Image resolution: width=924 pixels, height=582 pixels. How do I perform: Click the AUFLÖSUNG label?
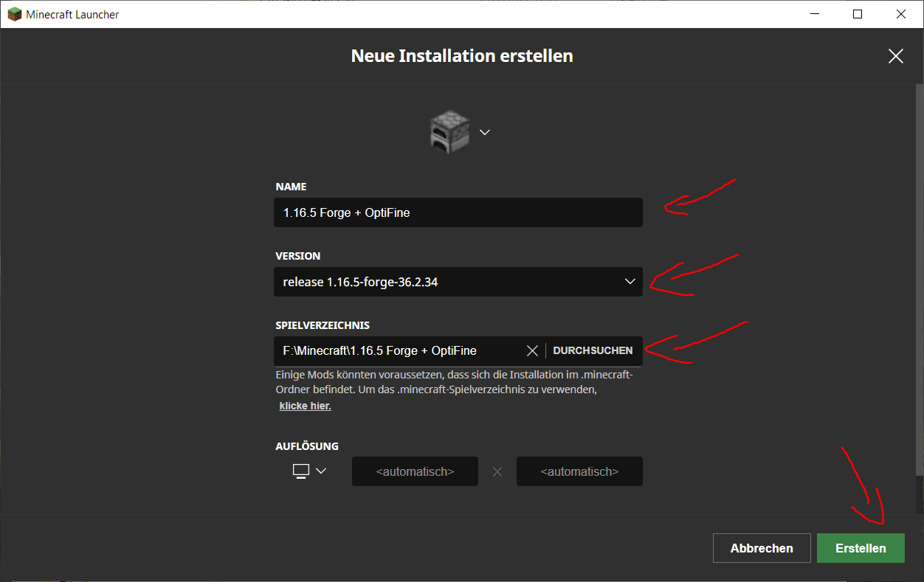tap(307, 446)
